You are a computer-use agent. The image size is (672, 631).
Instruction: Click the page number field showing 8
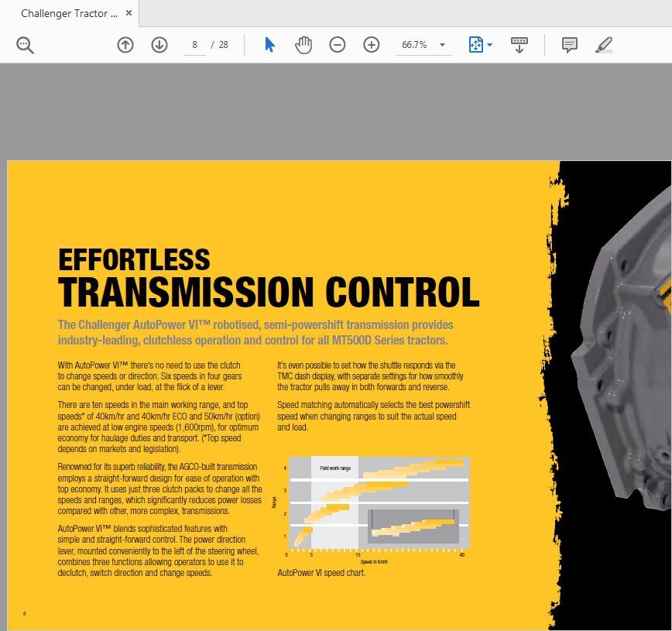(x=194, y=45)
